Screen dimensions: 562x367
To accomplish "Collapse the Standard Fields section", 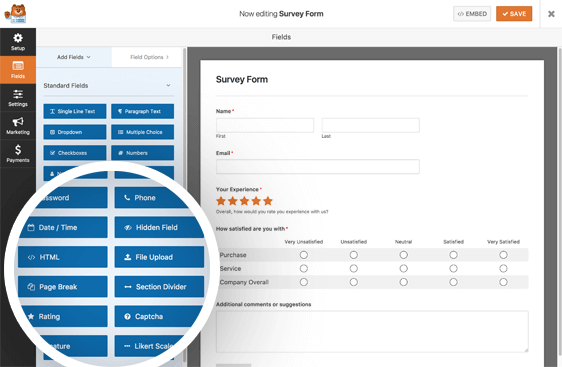I will 168,85.
